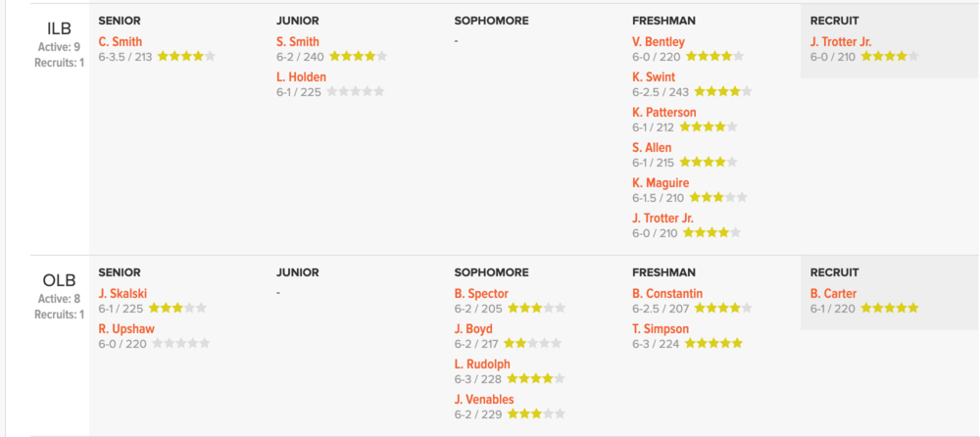This screenshot has width=980, height=437.
Task: Click the OLB position label
Action: [60, 280]
